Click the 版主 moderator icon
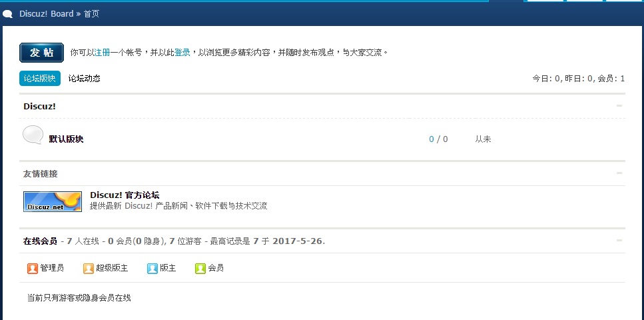 point(153,269)
